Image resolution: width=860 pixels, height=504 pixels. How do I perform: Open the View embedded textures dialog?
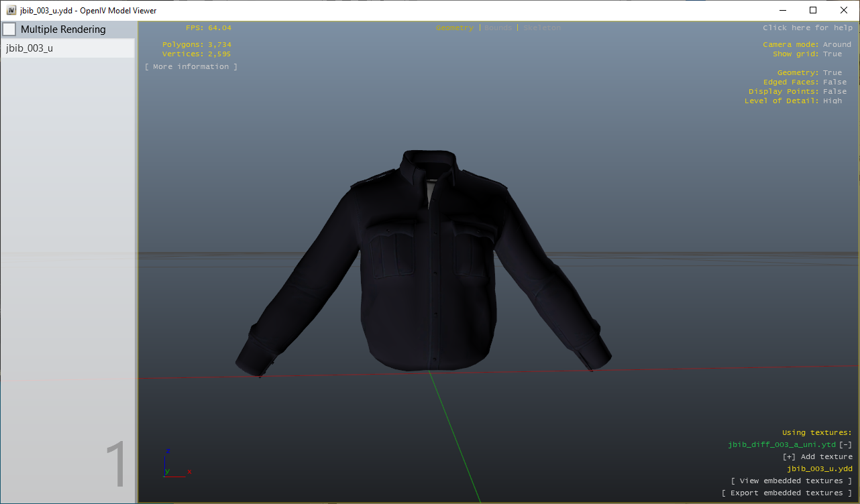[x=792, y=481]
